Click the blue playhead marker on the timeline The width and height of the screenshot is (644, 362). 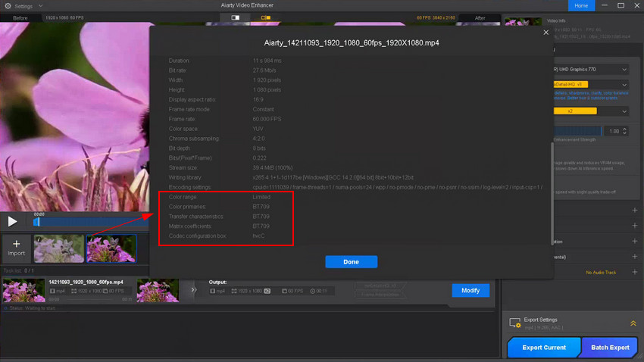coord(36,222)
